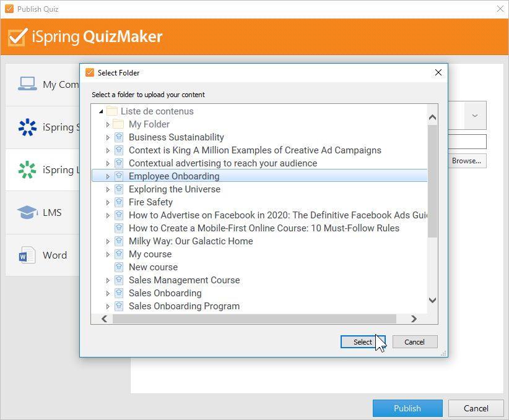The image size is (509, 420).
Task: Switch to the iSpring Space tab
Action: pos(43,127)
